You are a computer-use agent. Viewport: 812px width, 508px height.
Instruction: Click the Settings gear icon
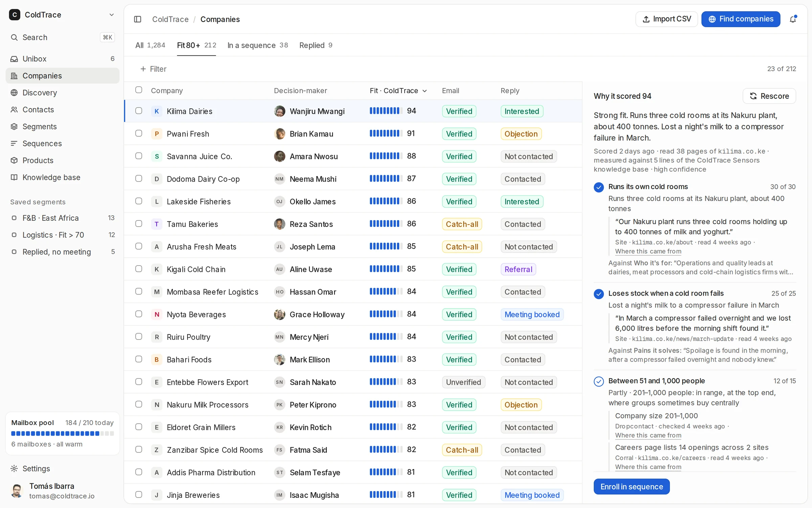click(x=14, y=469)
